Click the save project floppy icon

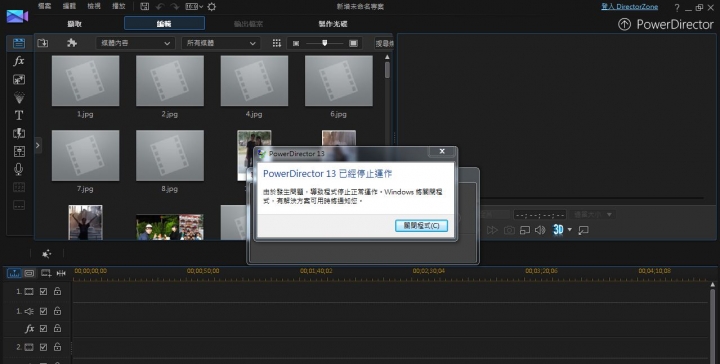coord(144,6)
